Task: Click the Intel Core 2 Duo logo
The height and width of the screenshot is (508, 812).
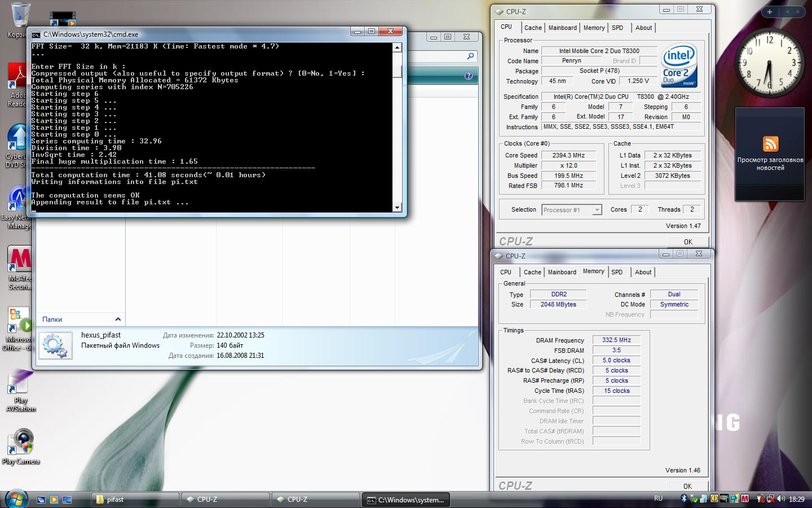Action: [x=679, y=65]
